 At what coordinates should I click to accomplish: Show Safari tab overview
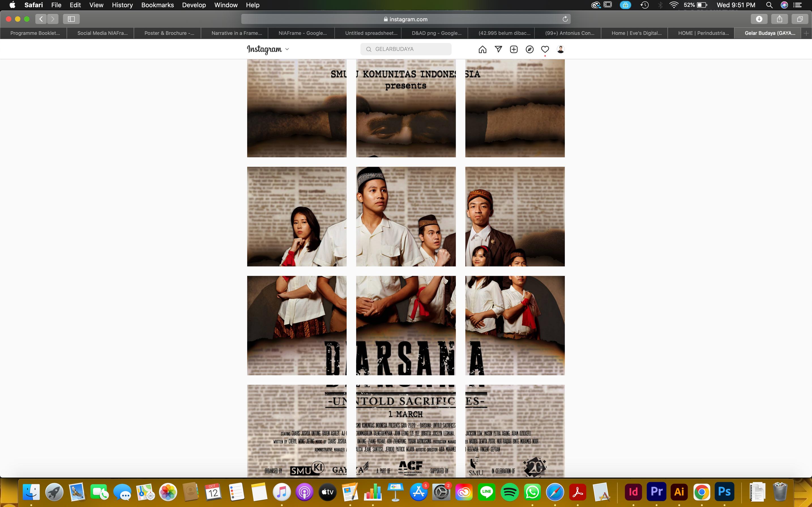(800, 19)
